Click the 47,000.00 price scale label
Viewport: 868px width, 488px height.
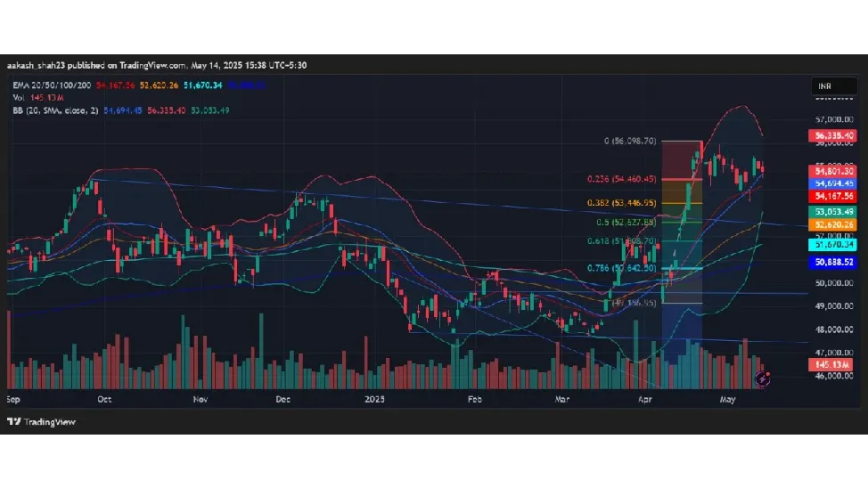pos(834,352)
